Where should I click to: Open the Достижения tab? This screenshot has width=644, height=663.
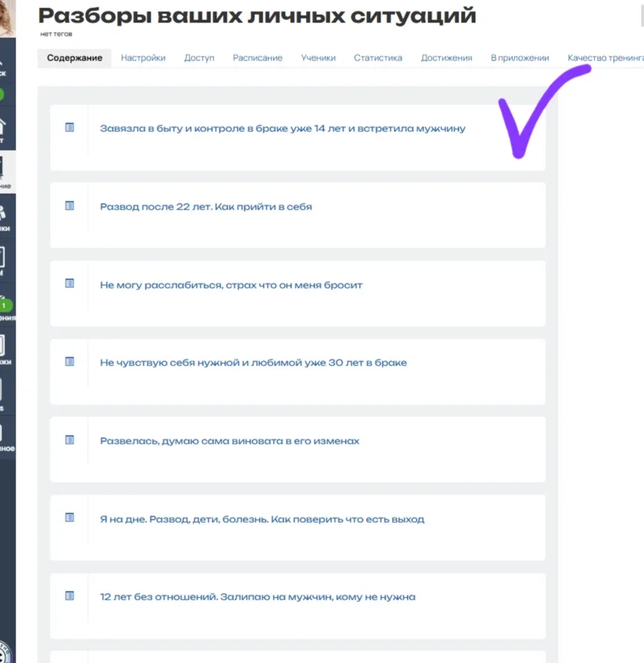(x=446, y=58)
